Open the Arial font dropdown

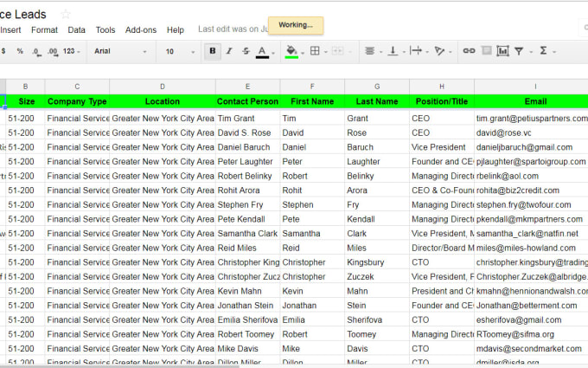(x=120, y=51)
